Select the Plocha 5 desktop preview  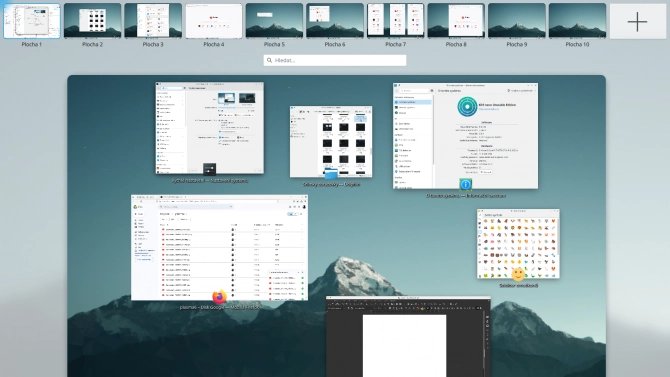274,21
